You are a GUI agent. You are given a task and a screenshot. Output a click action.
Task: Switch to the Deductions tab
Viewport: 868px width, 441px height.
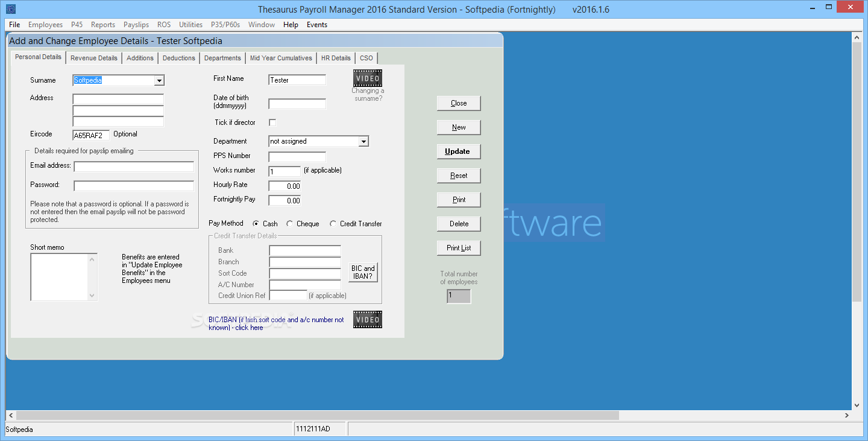[x=179, y=58]
